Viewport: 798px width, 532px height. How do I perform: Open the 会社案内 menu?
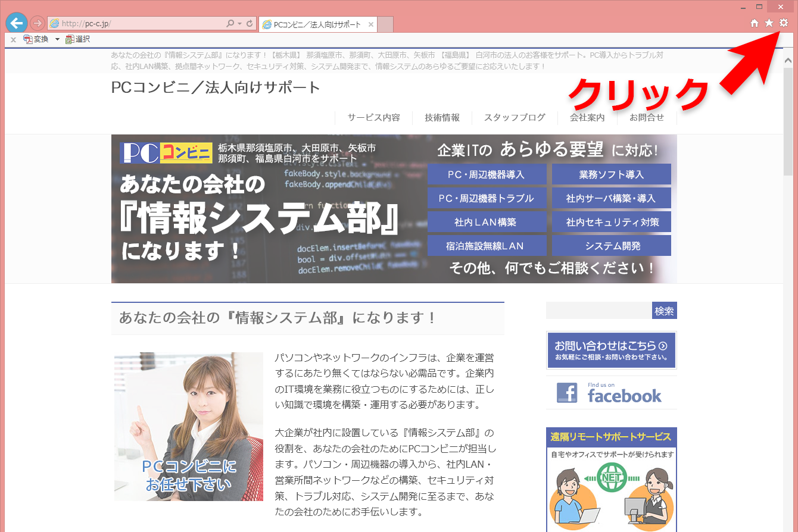587,117
